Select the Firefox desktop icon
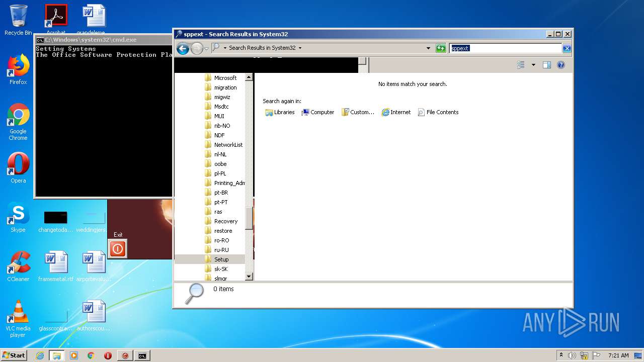The width and height of the screenshot is (644, 362). (x=18, y=69)
